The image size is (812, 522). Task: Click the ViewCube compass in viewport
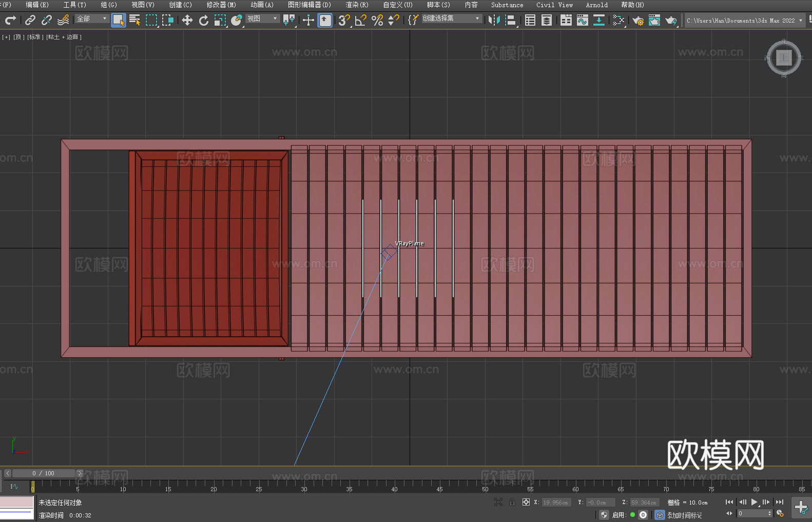tap(784, 57)
